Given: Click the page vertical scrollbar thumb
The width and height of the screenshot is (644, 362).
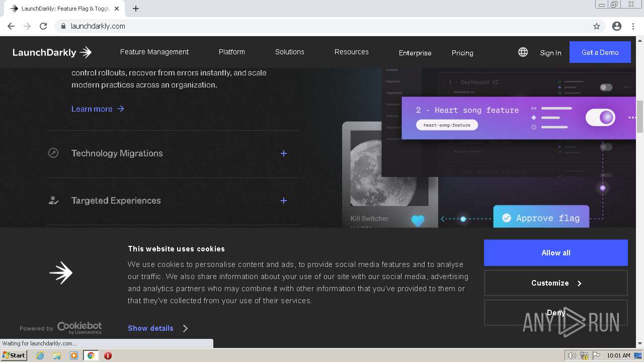Looking at the screenshot, I should click(640, 116).
